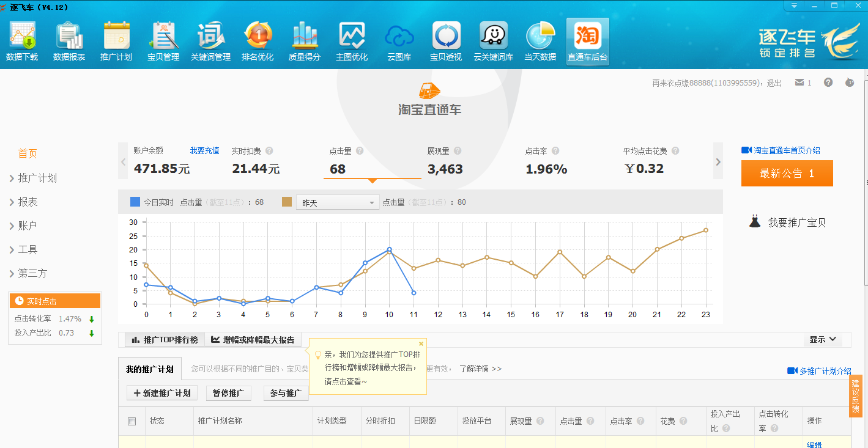Click the blue 今日实时 legend swatch
Viewport: 868px width, 448px height.
pyautogui.click(x=135, y=202)
